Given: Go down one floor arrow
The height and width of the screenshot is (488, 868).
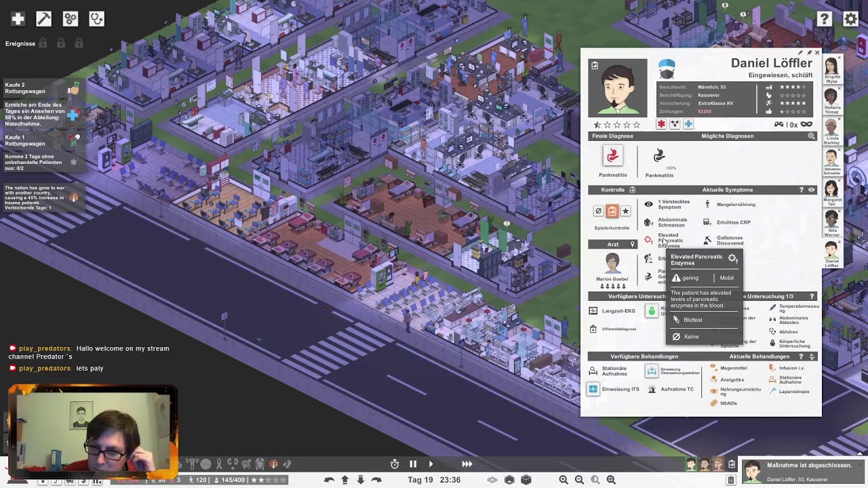Looking at the screenshot, I should 361,480.
